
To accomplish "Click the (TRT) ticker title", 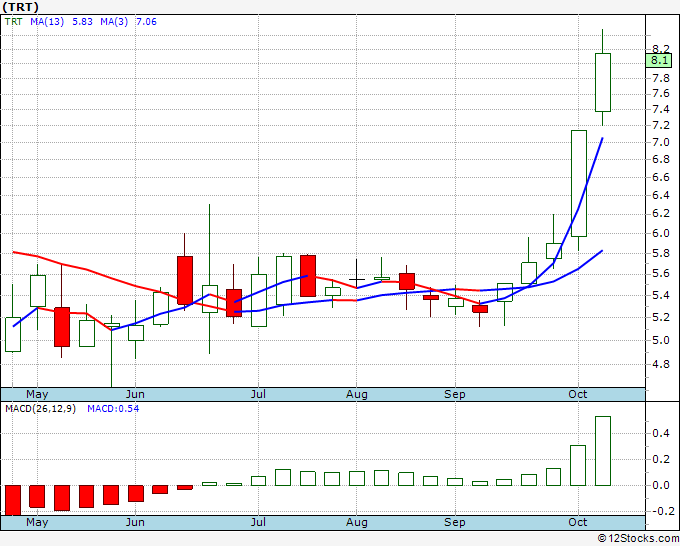I will point(20,6).
